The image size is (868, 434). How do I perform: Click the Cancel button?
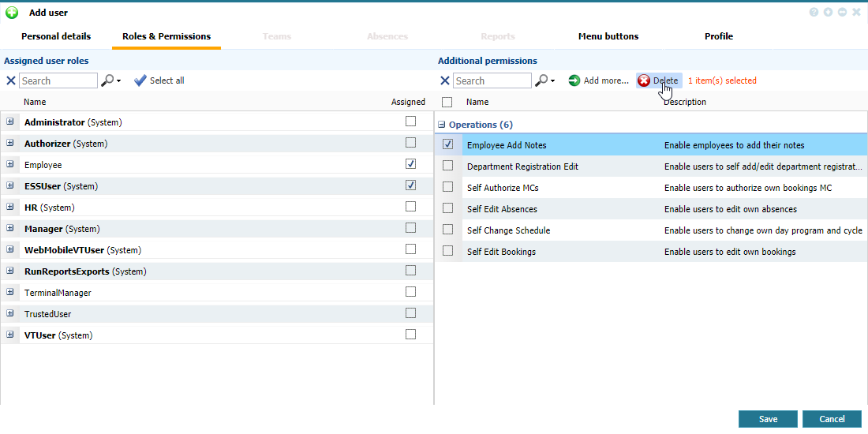[x=832, y=419]
